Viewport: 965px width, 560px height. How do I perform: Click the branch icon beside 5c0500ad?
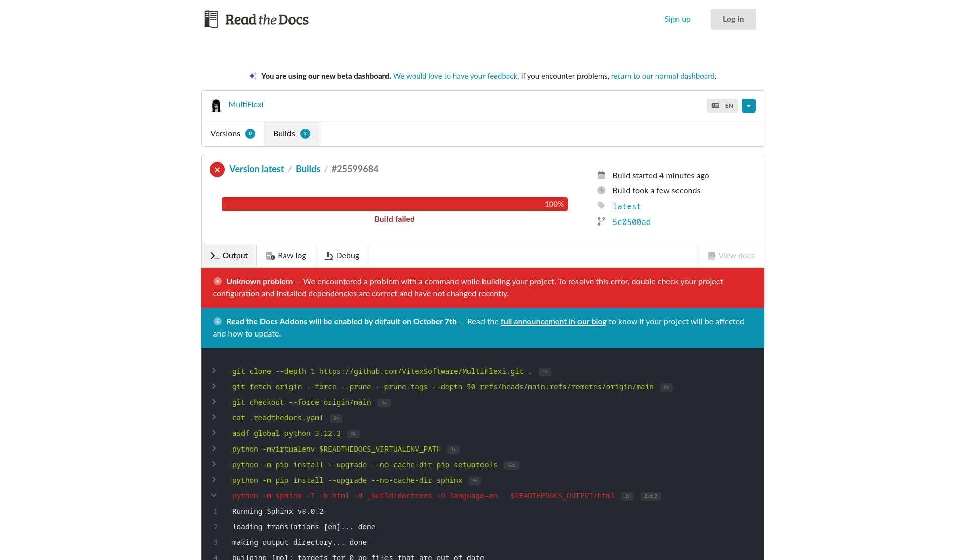pyautogui.click(x=601, y=221)
